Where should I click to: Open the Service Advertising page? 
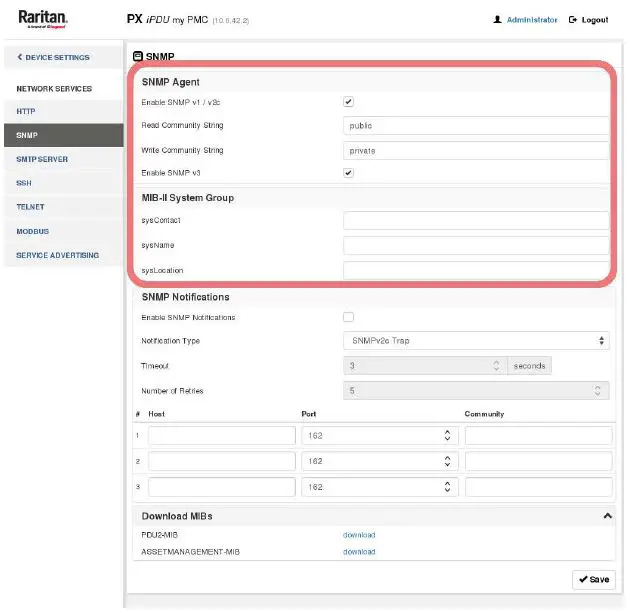[63, 255]
